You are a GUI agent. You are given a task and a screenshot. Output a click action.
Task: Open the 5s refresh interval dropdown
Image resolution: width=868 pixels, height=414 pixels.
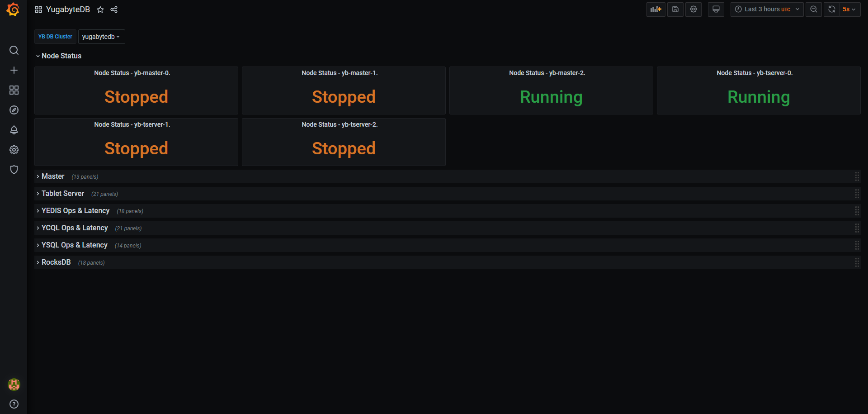click(x=849, y=10)
